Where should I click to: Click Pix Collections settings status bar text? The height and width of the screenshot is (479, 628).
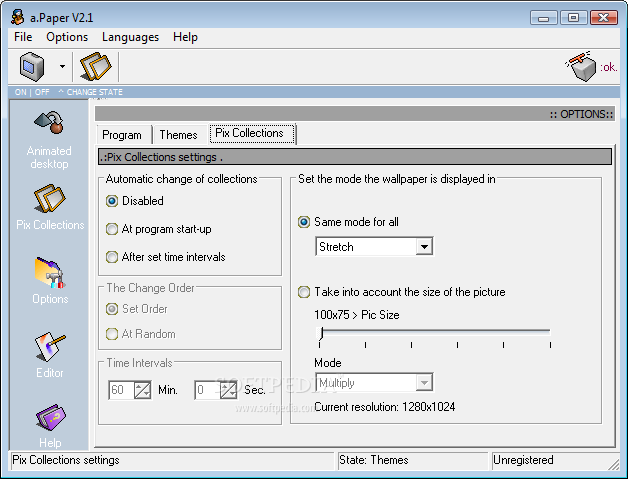click(x=66, y=460)
